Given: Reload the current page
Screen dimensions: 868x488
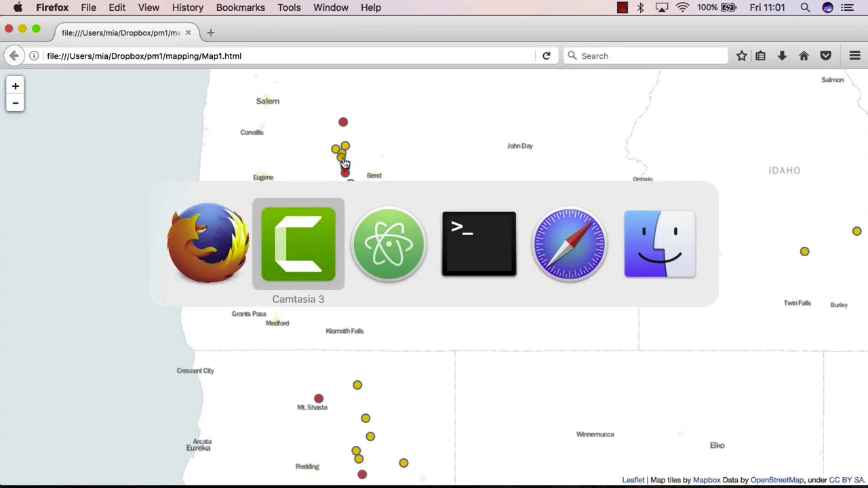Looking at the screenshot, I should [546, 56].
